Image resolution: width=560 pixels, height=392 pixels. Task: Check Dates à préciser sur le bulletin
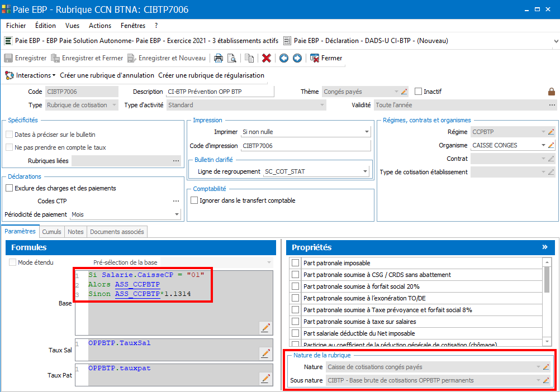[x=10, y=135]
